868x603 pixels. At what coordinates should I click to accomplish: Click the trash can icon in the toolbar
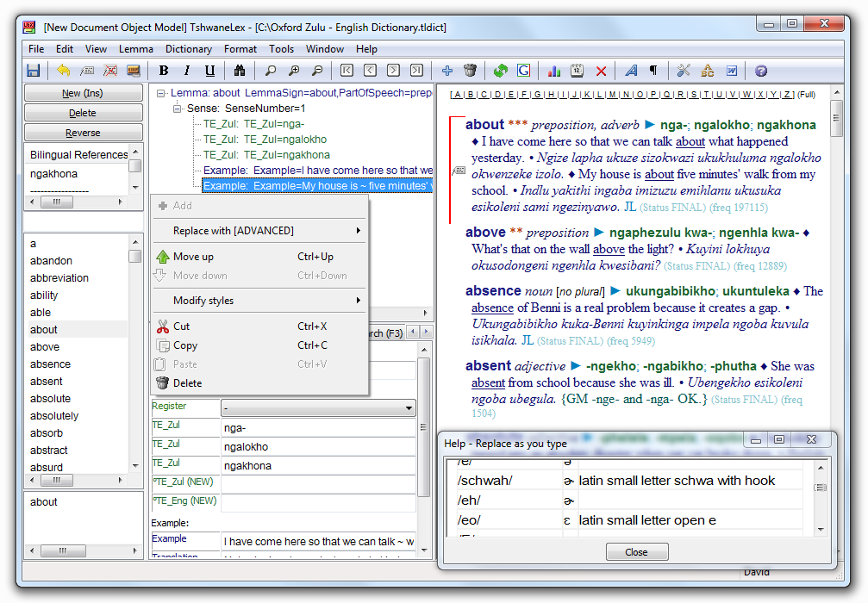pyautogui.click(x=470, y=71)
